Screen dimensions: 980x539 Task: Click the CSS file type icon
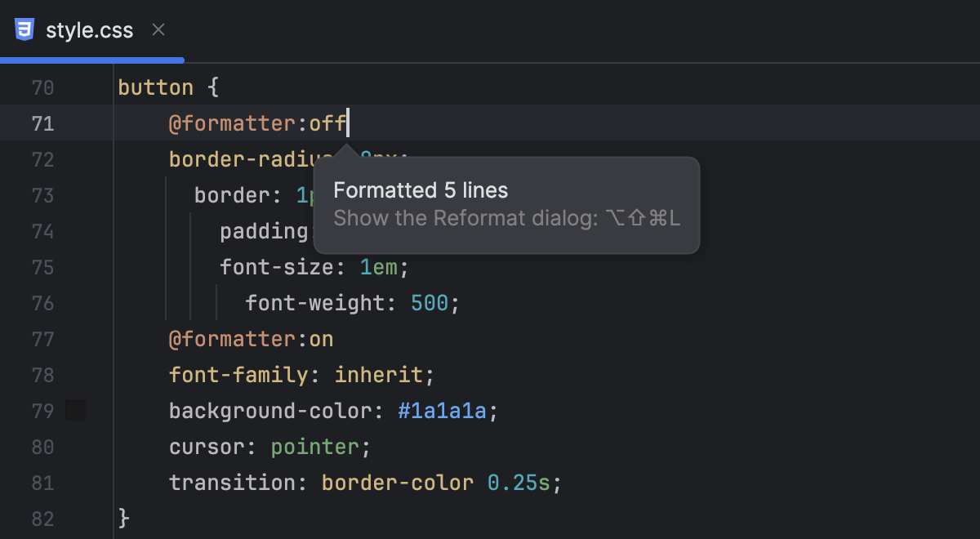(26, 29)
